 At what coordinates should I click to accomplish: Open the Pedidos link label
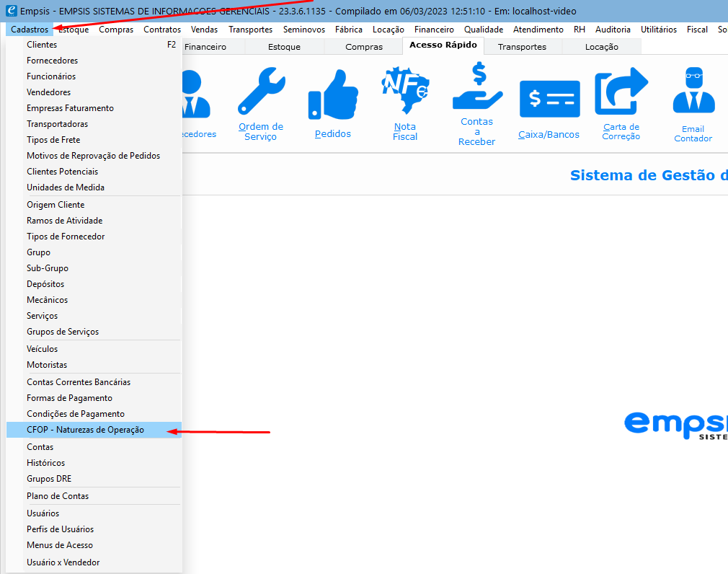pos(333,133)
